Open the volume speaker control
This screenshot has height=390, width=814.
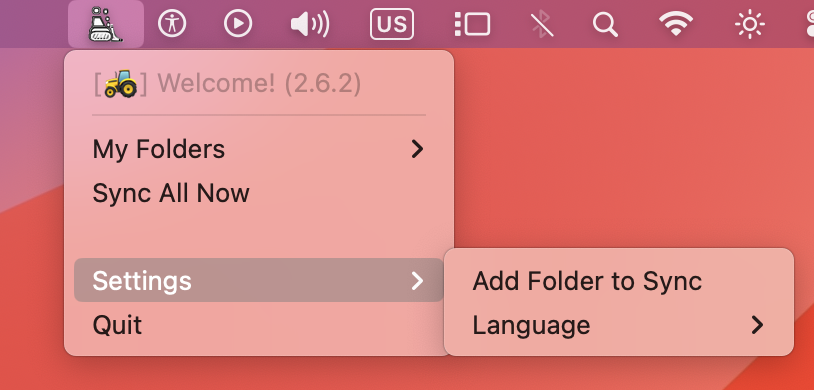click(x=309, y=24)
